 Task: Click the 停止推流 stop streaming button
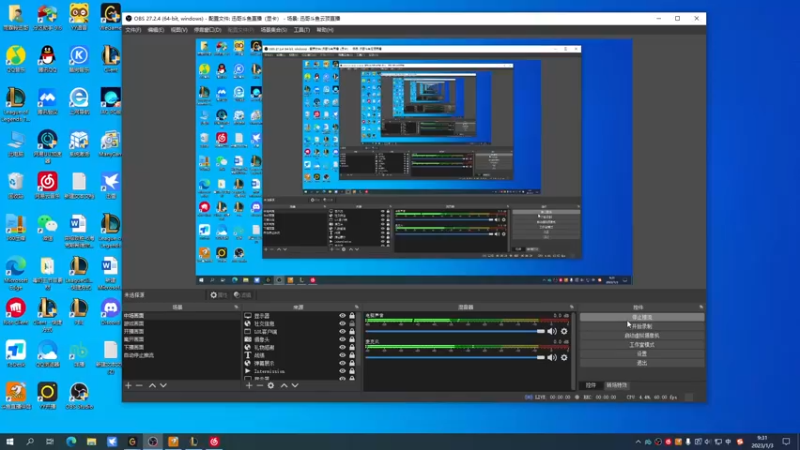click(642, 317)
